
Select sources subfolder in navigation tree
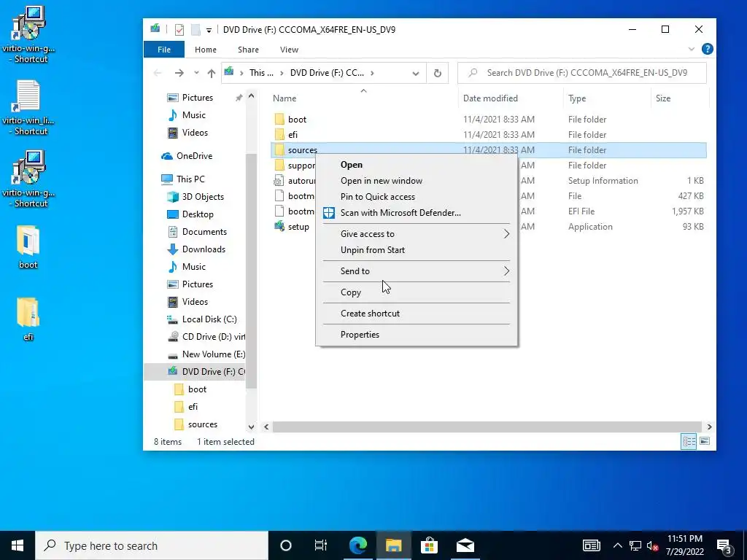tap(203, 424)
